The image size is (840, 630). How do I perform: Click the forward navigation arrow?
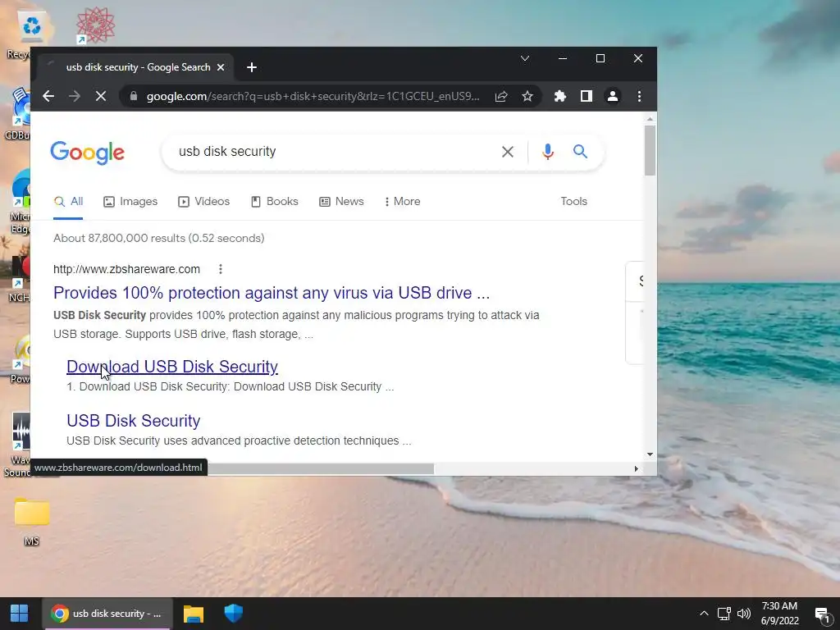75,97
